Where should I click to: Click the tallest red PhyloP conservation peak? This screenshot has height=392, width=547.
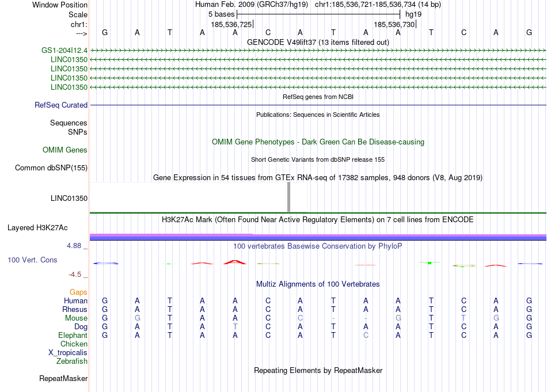click(235, 262)
